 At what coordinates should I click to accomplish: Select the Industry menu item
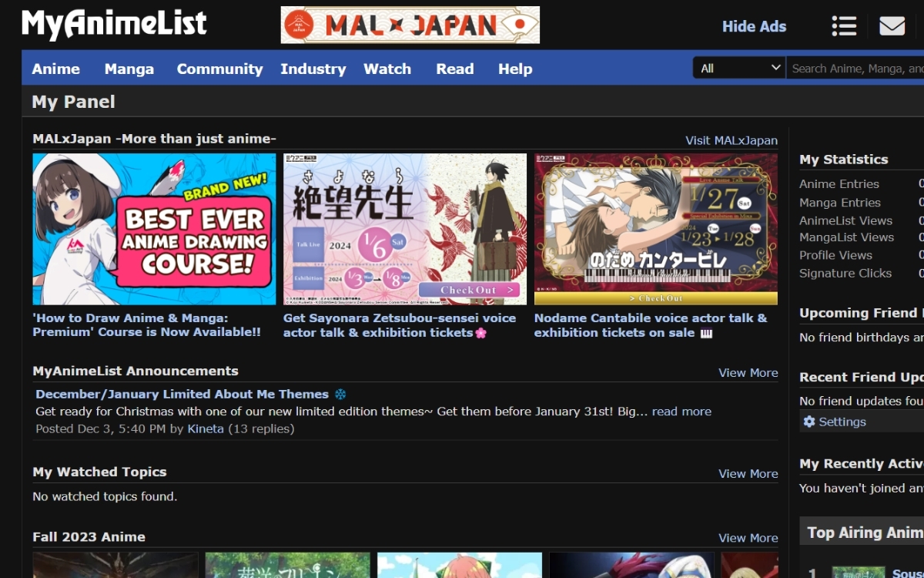point(313,69)
